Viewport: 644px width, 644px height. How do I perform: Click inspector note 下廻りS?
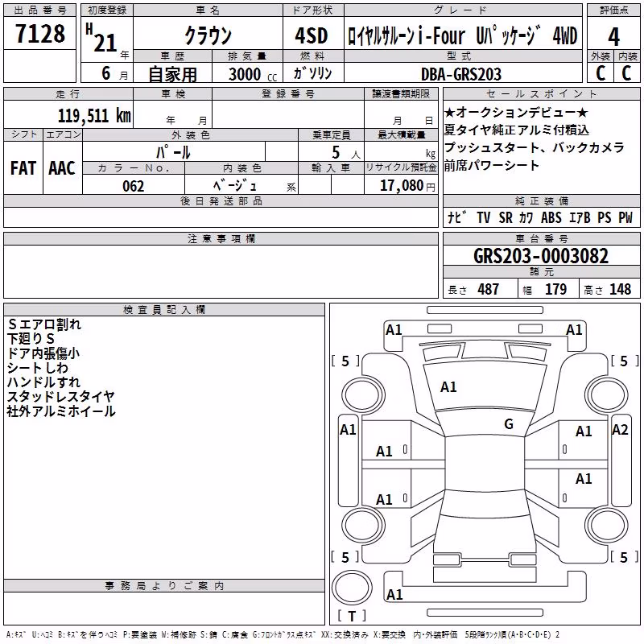(31, 339)
